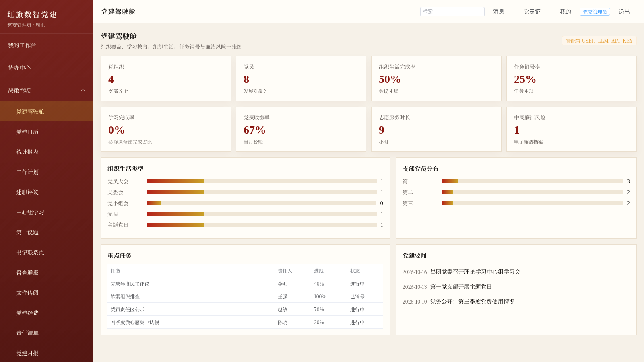The image size is (644, 362).
Task: Open 述职评议 sidebar entry
Action: pyautogui.click(x=47, y=192)
